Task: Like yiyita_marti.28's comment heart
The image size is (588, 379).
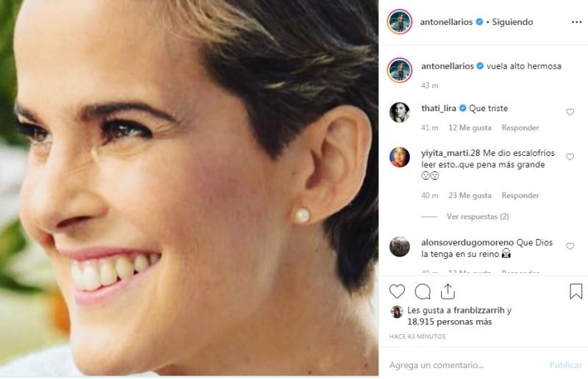Action: click(570, 157)
